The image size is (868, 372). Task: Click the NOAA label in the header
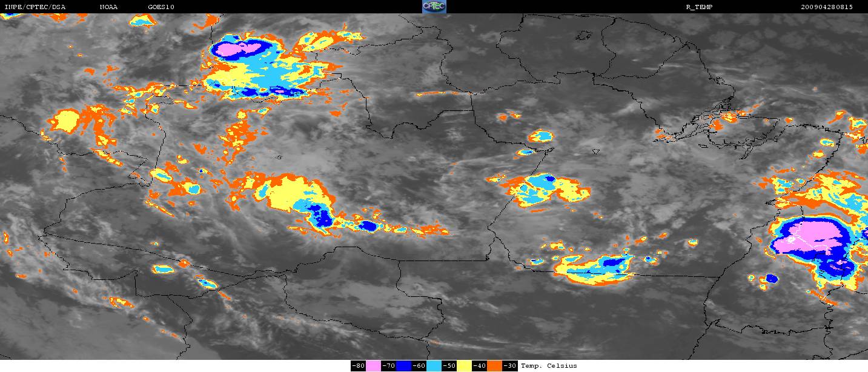point(109,7)
